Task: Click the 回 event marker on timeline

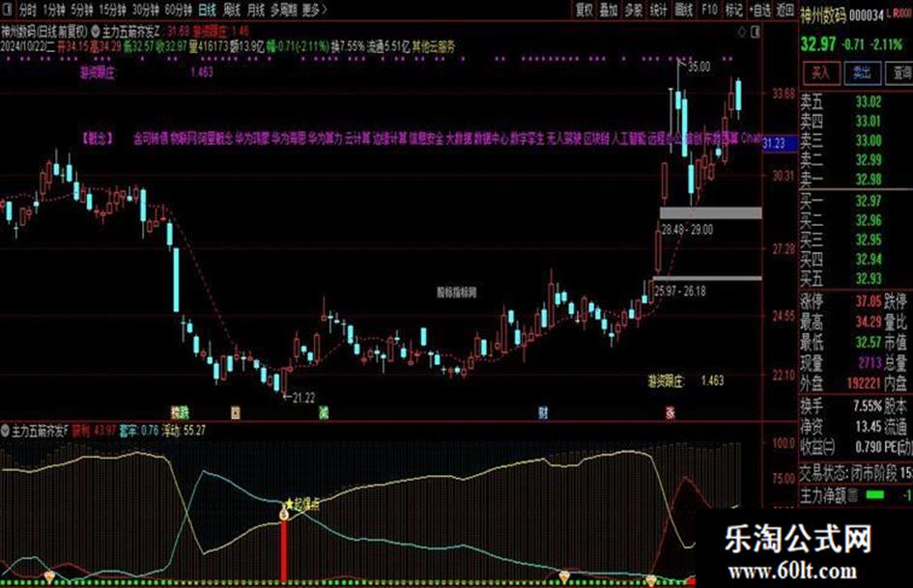Action: [235, 413]
